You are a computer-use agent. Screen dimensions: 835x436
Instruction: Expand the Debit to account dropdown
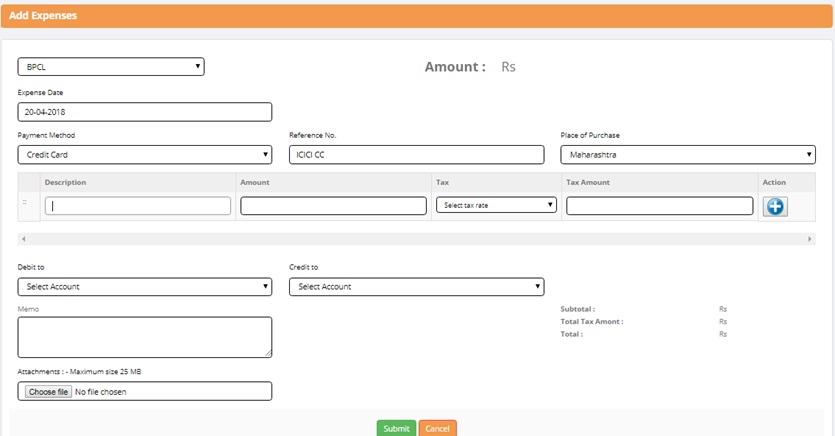point(144,287)
